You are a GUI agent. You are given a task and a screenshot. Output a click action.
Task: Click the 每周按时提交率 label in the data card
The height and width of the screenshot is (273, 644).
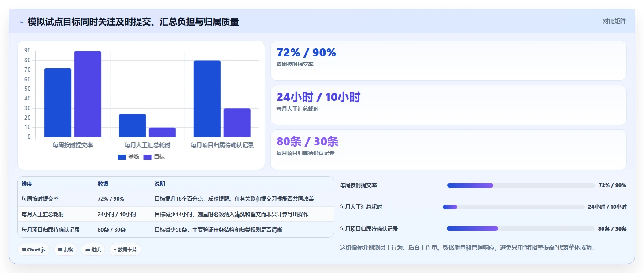295,64
